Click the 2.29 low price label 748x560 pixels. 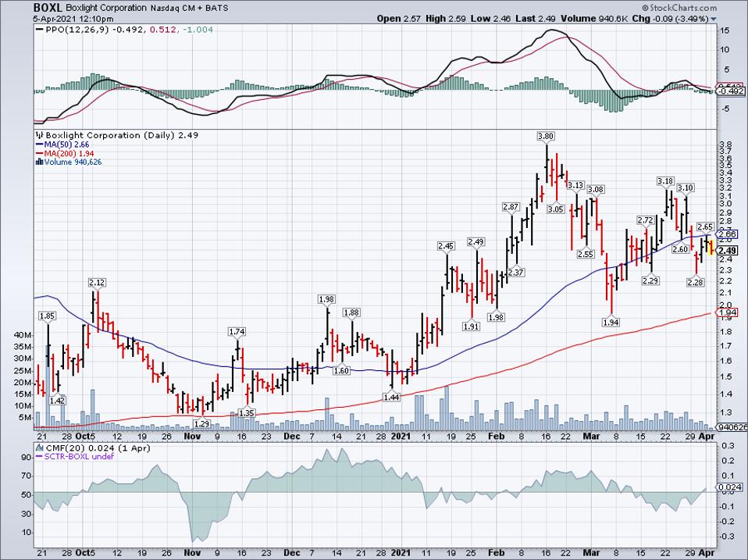650,280
